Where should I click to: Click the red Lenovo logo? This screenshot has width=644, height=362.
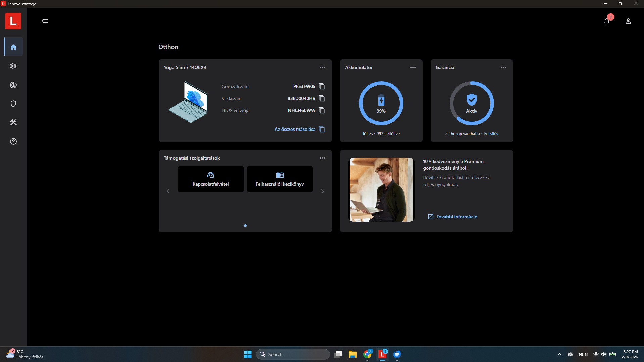(13, 21)
